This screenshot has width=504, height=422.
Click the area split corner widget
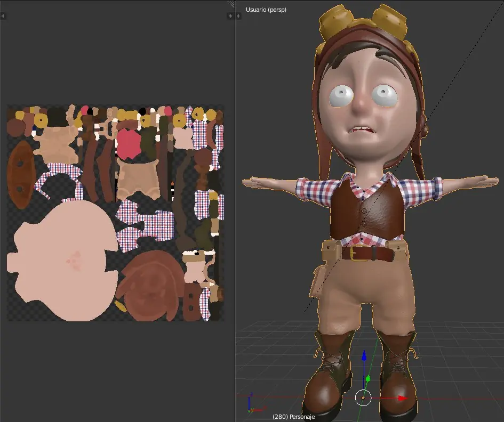tap(231, 4)
